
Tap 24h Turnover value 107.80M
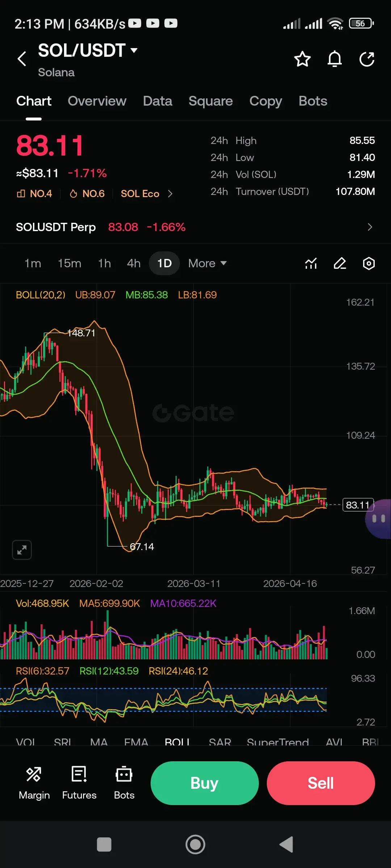click(x=355, y=191)
